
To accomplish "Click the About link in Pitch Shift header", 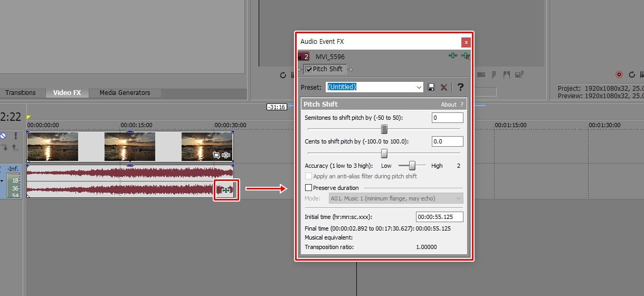I will [x=449, y=104].
